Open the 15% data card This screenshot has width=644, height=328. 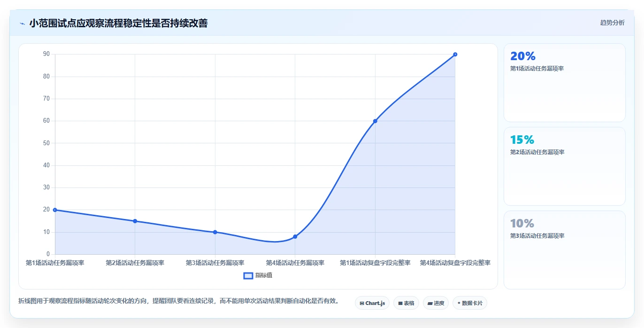click(x=565, y=166)
